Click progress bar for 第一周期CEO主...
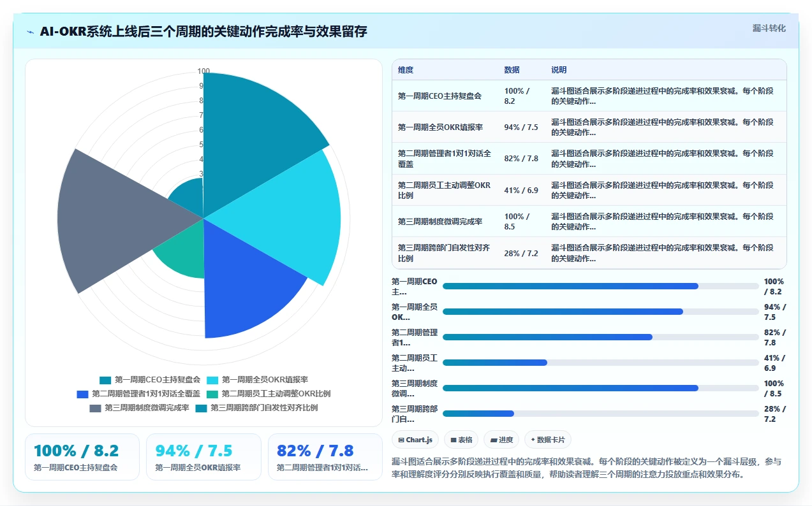 tap(601, 286)
